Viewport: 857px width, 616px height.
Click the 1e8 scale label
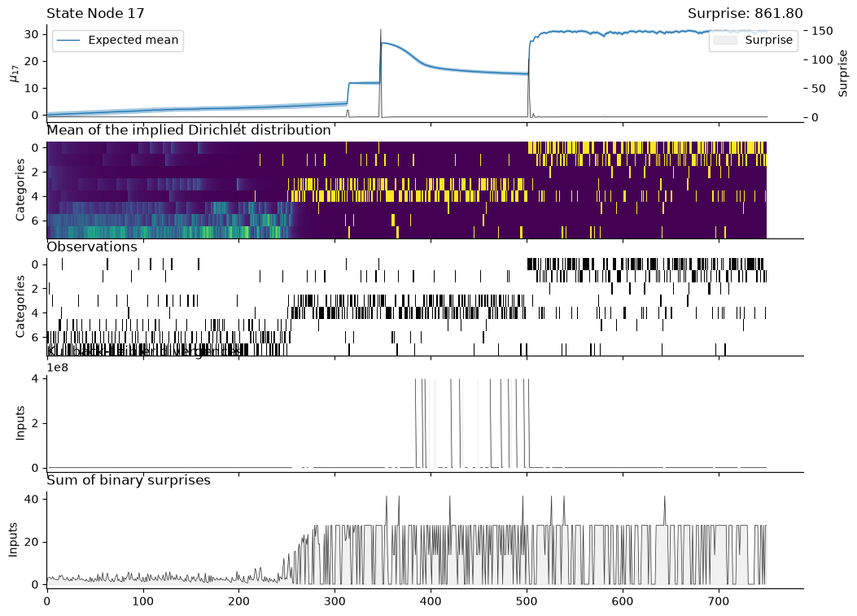tap(58, 367)
